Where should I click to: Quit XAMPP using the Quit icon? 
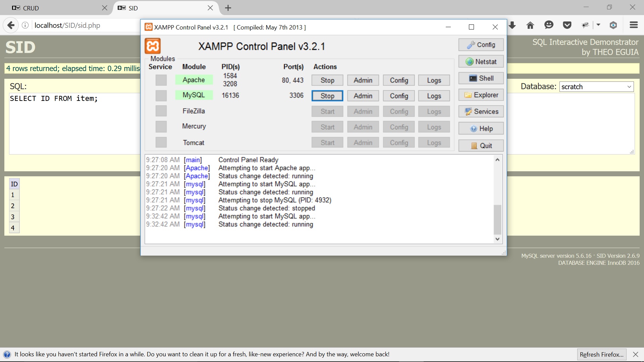tap(474, 145)
